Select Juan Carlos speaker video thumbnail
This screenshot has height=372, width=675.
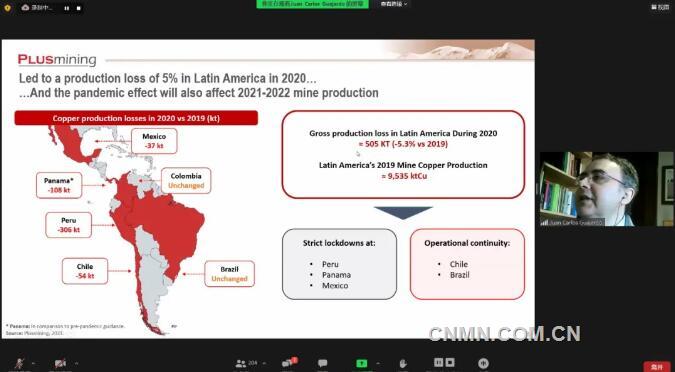click(x=607, y=189)
